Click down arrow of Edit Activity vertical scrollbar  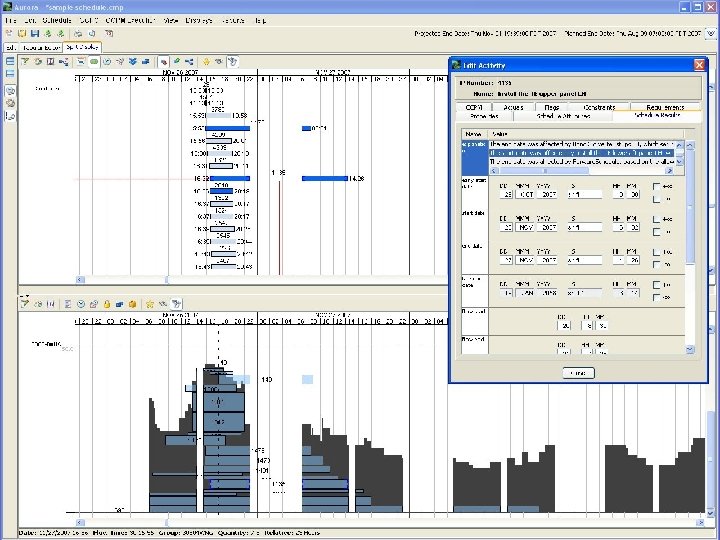[x=690, y=350]
